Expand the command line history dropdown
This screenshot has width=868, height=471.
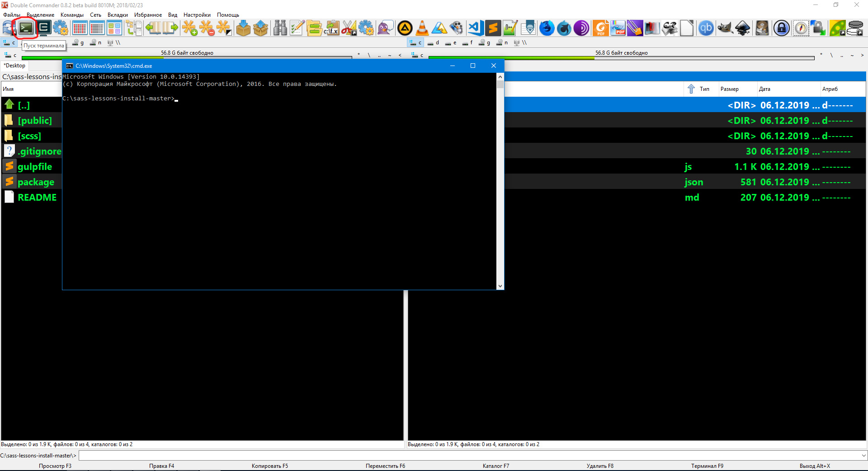pyautogui.click(x=863, y=456)
